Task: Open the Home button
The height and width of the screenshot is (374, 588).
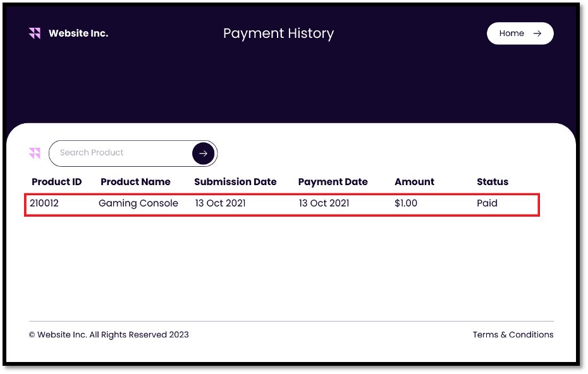Action: coord(519,33)
